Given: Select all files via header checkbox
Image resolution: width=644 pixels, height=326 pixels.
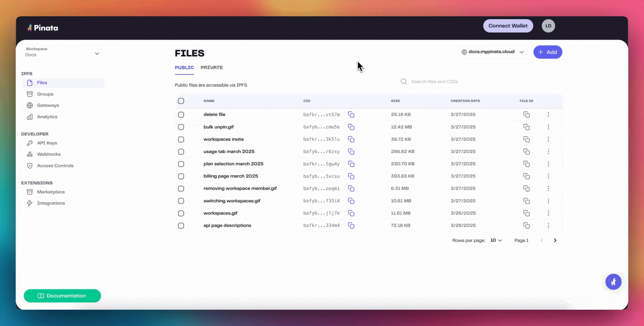Looking at the screenshot, I should 181,101.
